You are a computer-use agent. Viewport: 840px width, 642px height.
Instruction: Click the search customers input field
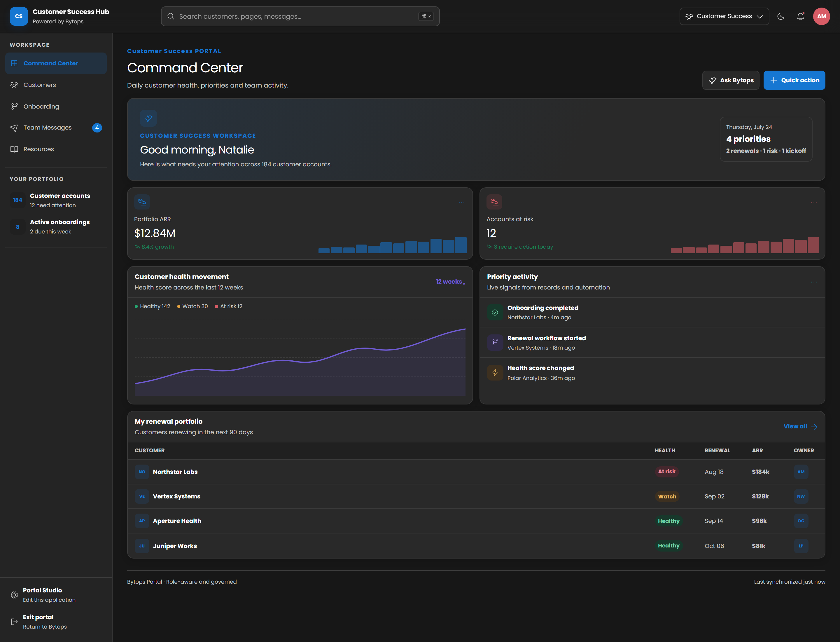(x=300, y=16)
